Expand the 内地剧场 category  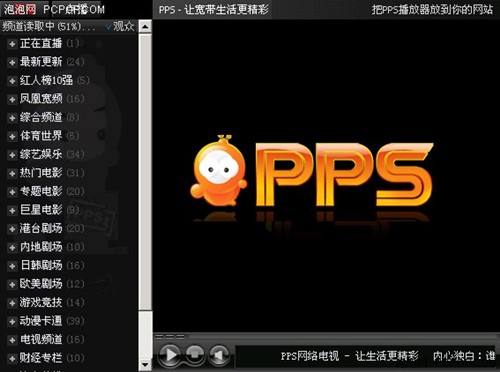tap(12, 247)
